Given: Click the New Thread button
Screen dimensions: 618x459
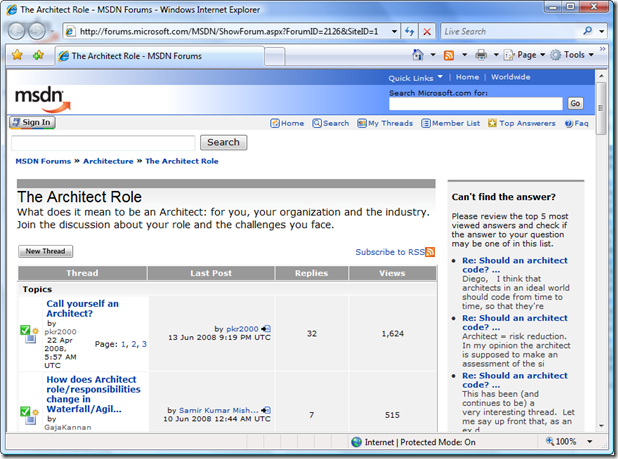Looking at the screenshot, I should (45, 251).
